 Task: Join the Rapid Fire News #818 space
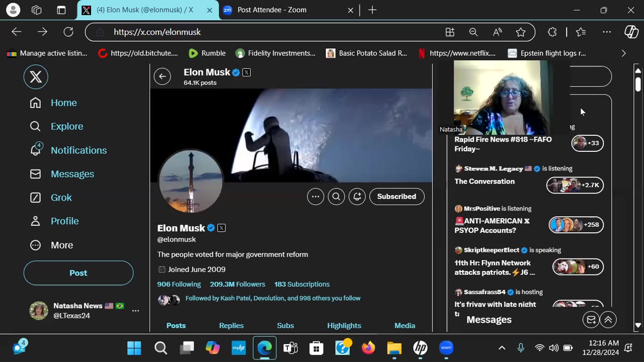point(503,144)
